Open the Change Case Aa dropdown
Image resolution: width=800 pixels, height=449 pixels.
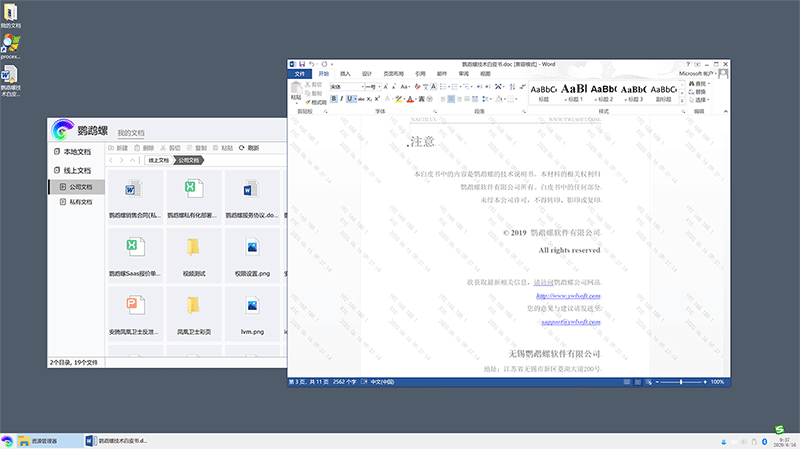coord(405,87)
